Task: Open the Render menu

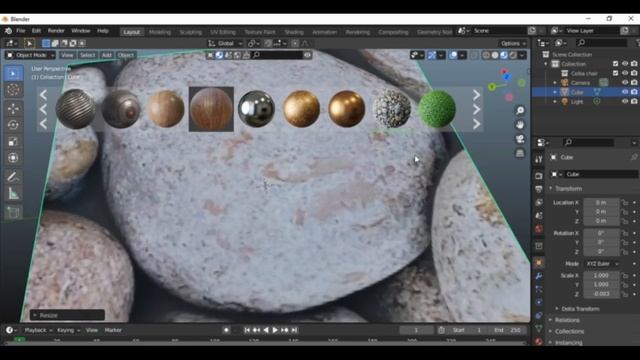Action: pos(56,31)
